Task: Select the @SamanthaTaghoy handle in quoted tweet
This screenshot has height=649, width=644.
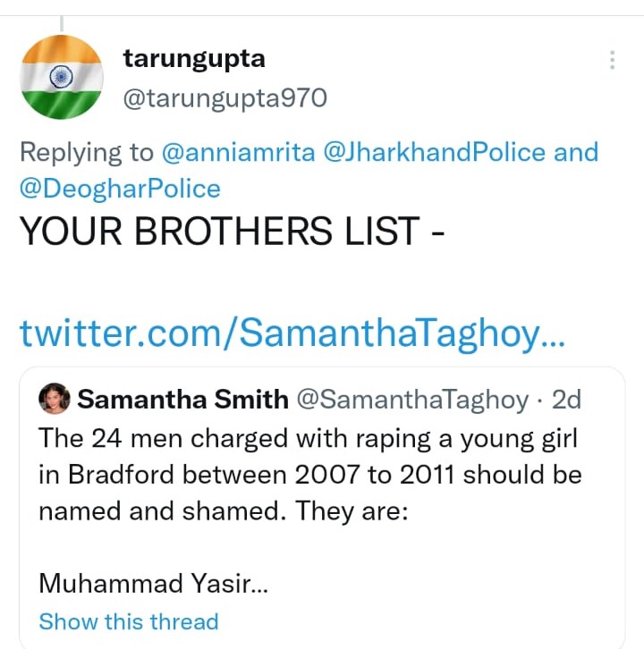Action: pyautogui.click(x=412, y=399)
